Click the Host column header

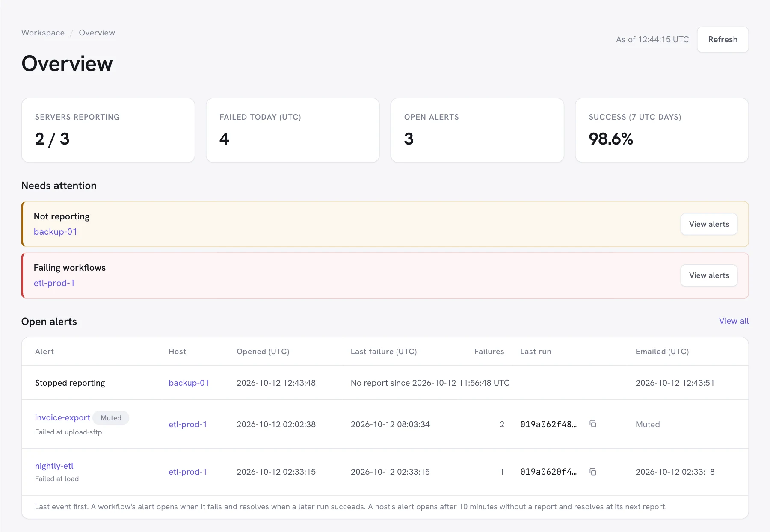177,352
